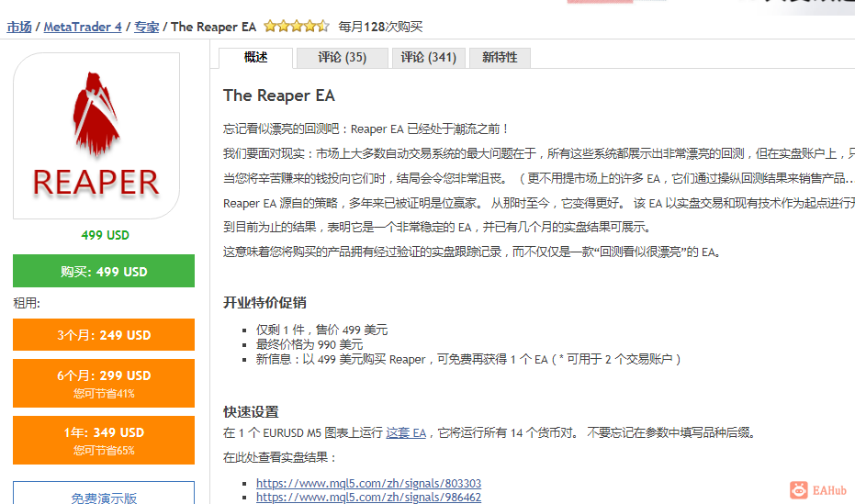Open the signals/803303 link

coord(368,483)
